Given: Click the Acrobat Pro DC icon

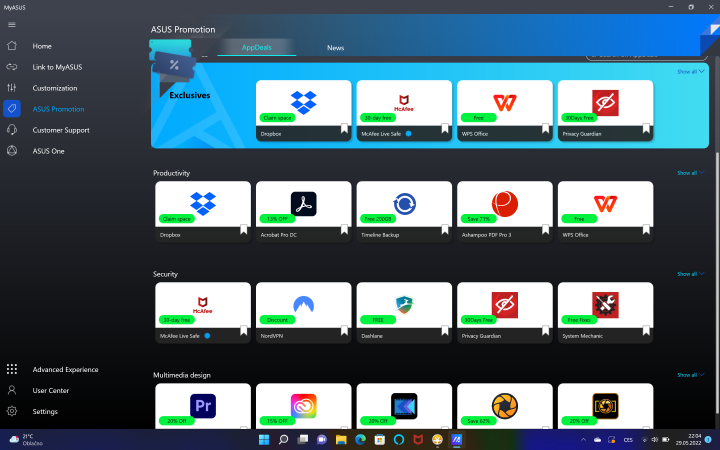Looking at the screenshot, I should [304, 203].
